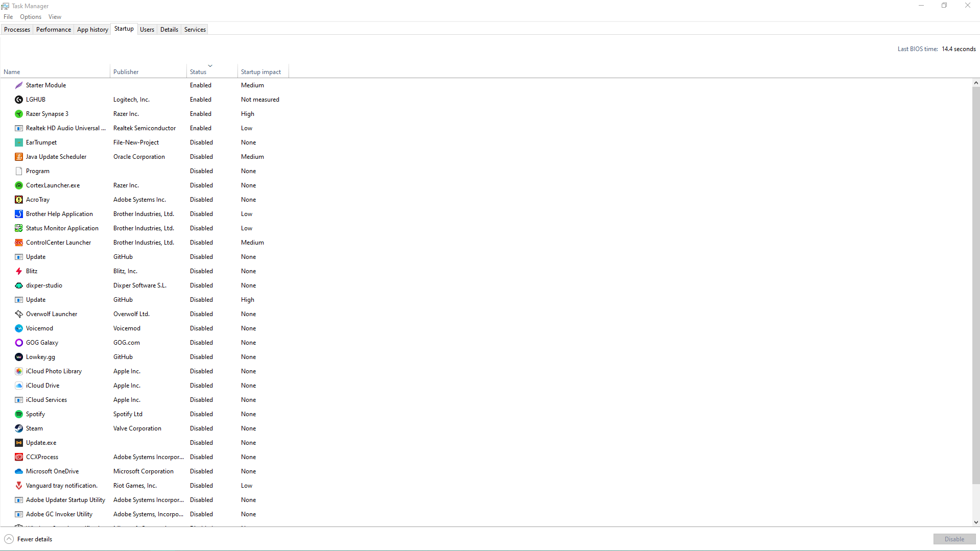Screen dimensions: 980x551
Task: Click the Blitz lightning icon
Action: (x=19, y=271)
